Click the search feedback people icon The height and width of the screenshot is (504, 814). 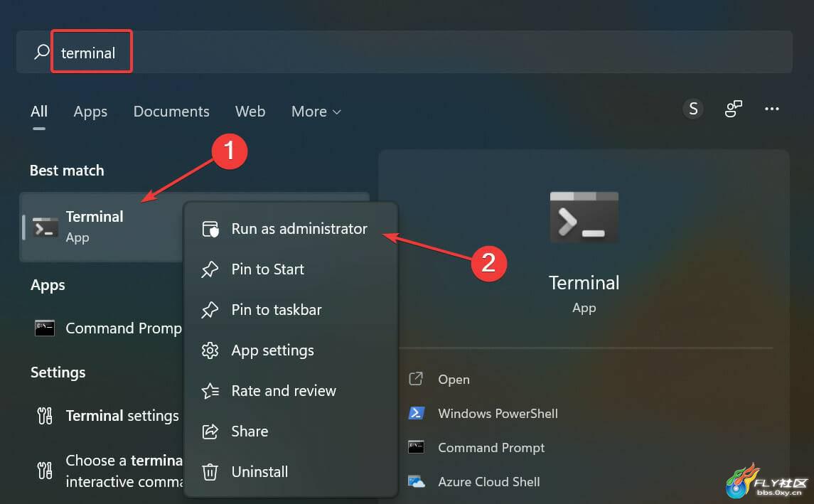coord(733,109)
